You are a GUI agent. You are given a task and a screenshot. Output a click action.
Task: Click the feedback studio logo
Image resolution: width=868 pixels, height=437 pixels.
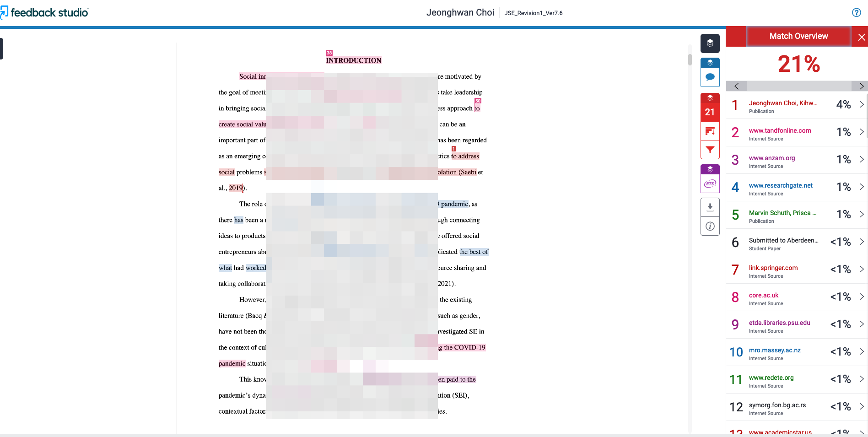click(x=44, y=13)
